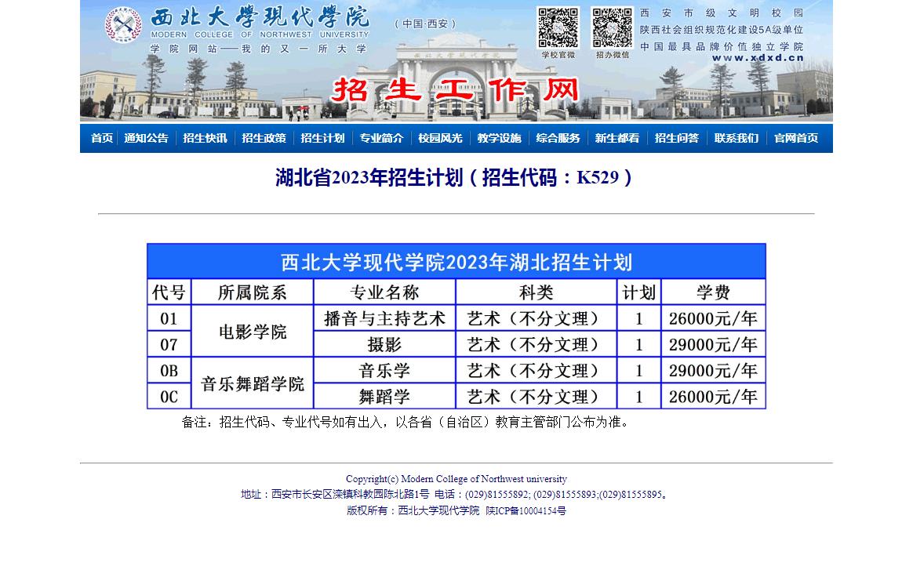902x588 pixels.
Task: Click the 备注 note below the table
Action: (x=406, y=423)
